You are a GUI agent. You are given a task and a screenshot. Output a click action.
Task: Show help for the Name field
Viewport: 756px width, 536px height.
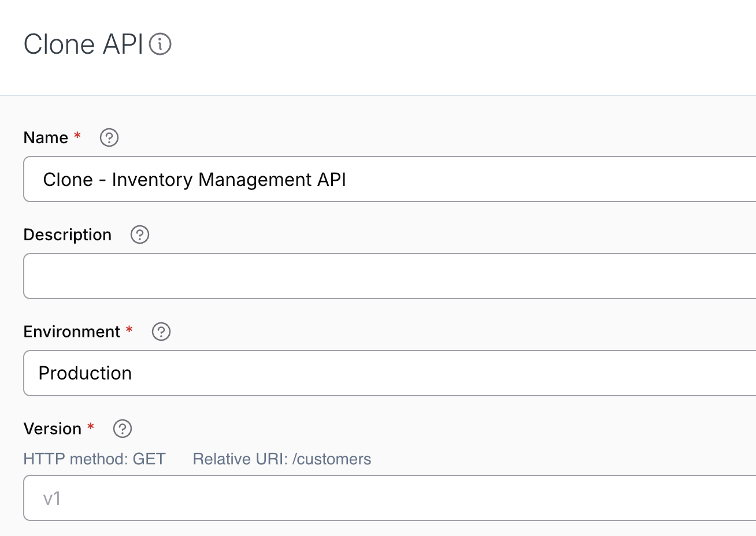[x=109, y=137]
